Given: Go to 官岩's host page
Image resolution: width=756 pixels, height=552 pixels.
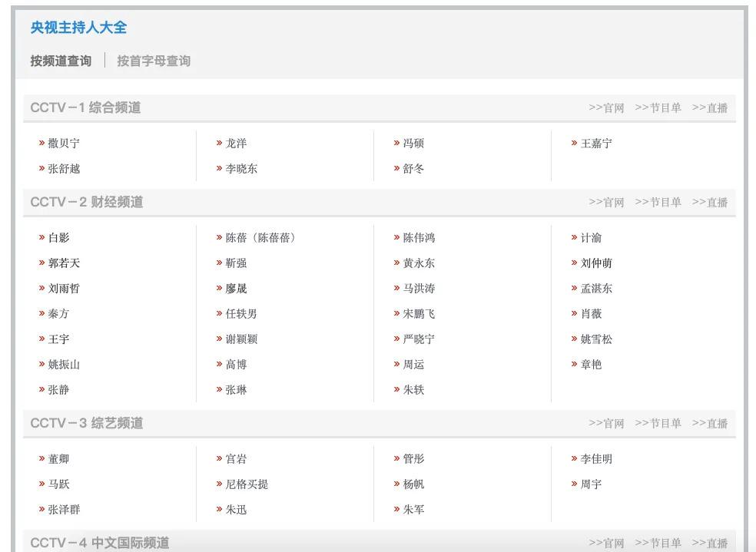Looking at the screenshot, I should pos(236,458).
